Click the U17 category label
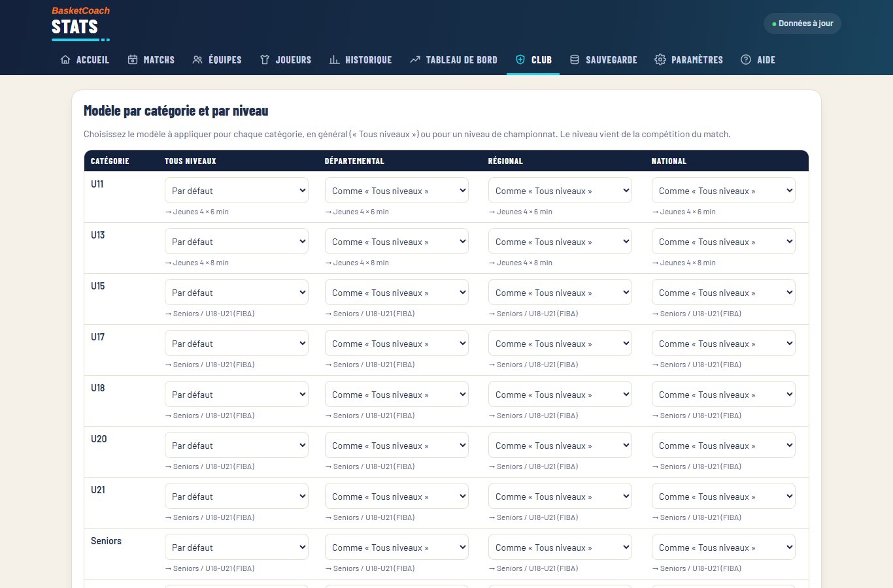Screen dimensions: 893x588 (x=98, y=337)
